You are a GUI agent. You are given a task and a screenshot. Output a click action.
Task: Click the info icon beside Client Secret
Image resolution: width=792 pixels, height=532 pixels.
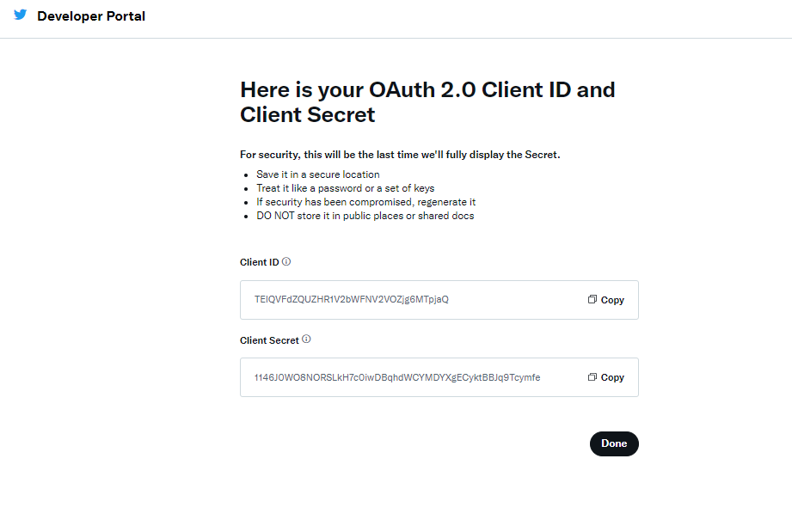click(306, 339)
